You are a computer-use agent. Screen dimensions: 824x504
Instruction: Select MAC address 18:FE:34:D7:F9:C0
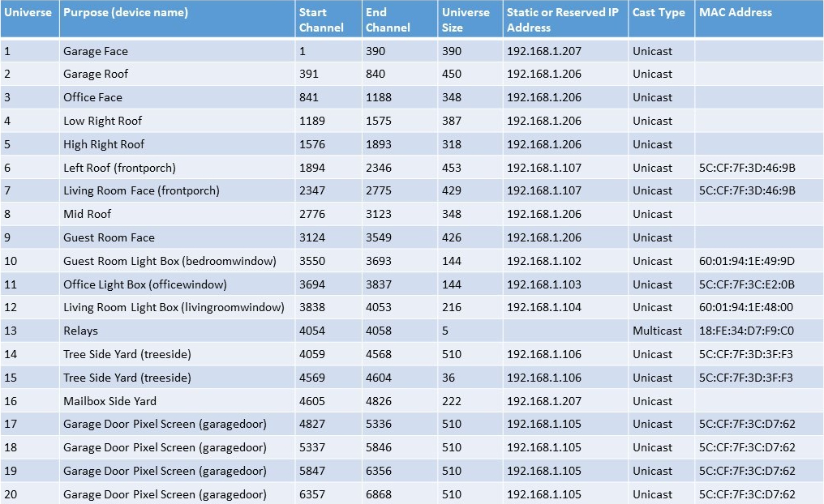747,331
